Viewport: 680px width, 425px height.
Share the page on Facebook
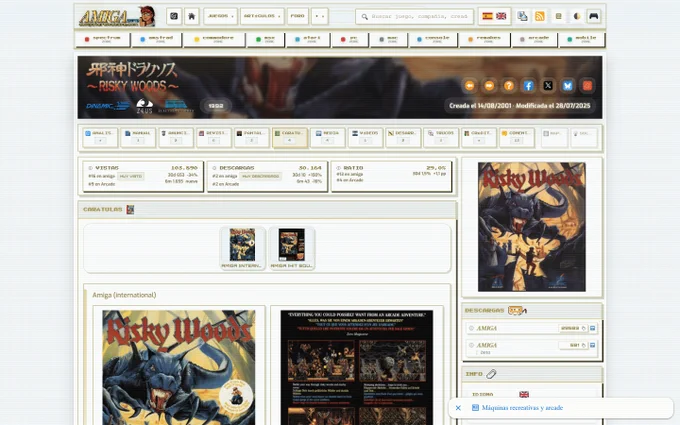[528, 85]
